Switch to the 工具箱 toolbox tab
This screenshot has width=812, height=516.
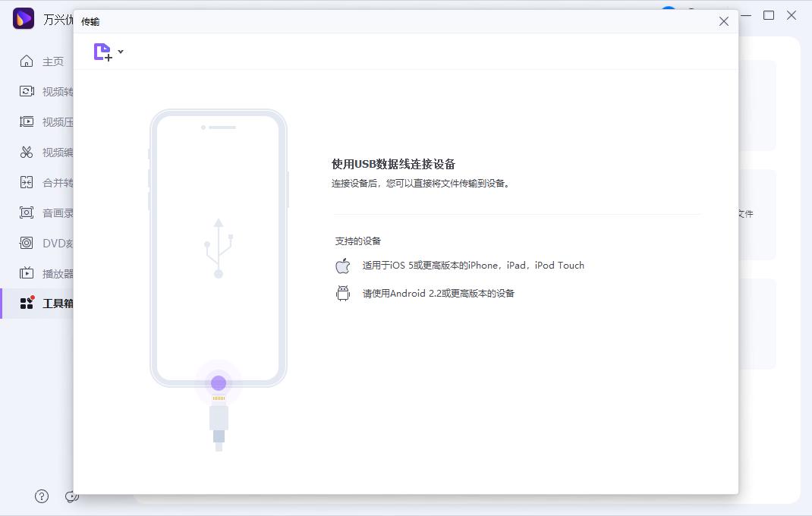point(27,304)
